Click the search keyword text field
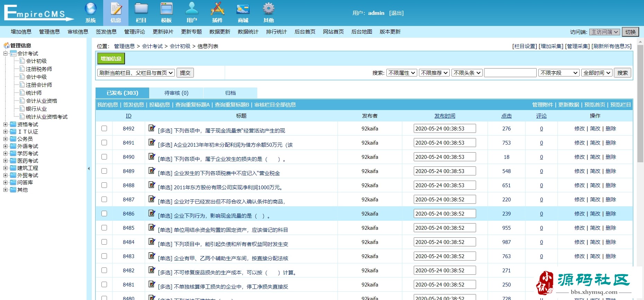Screen dimensions: 644x300 click(x=510, y=73)
